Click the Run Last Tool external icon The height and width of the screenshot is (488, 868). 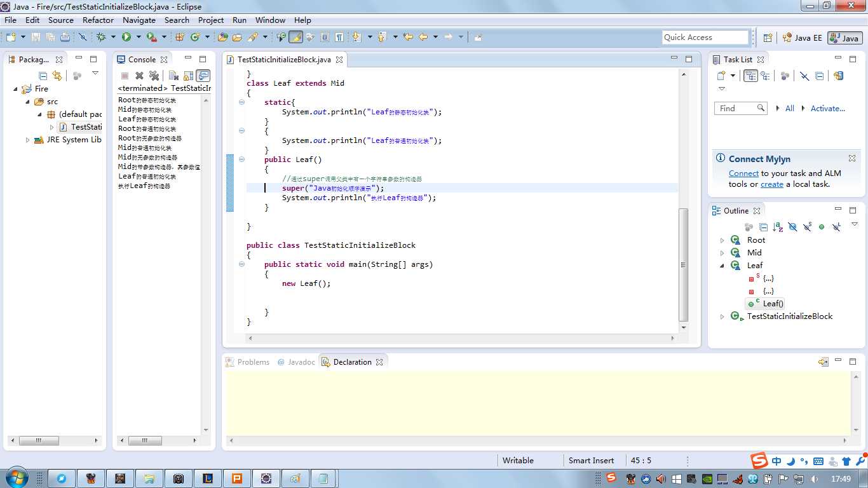point(151,37)
